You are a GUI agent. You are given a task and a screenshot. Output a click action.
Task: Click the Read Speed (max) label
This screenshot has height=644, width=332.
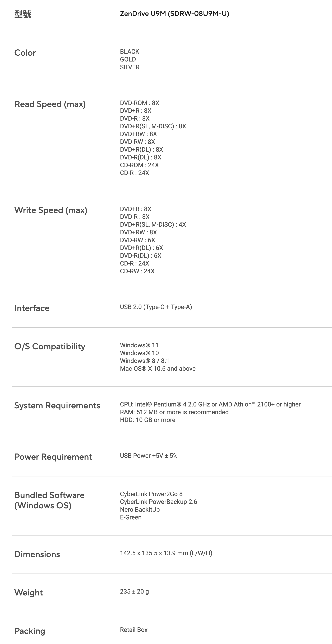(x=50, y=104)
